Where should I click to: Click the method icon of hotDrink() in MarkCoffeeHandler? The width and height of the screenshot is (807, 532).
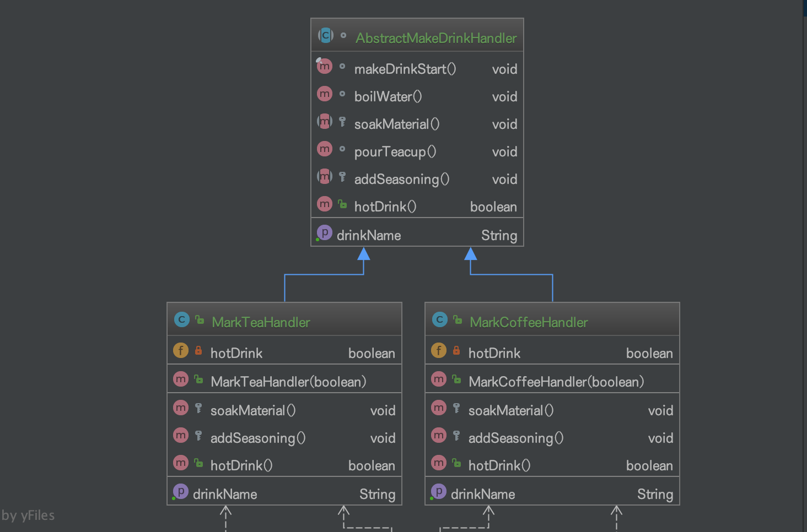(439, 463)
